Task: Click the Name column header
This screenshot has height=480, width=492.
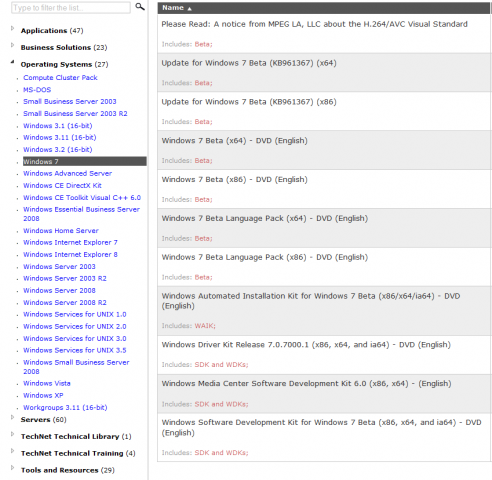Action: tap(324, 8)
